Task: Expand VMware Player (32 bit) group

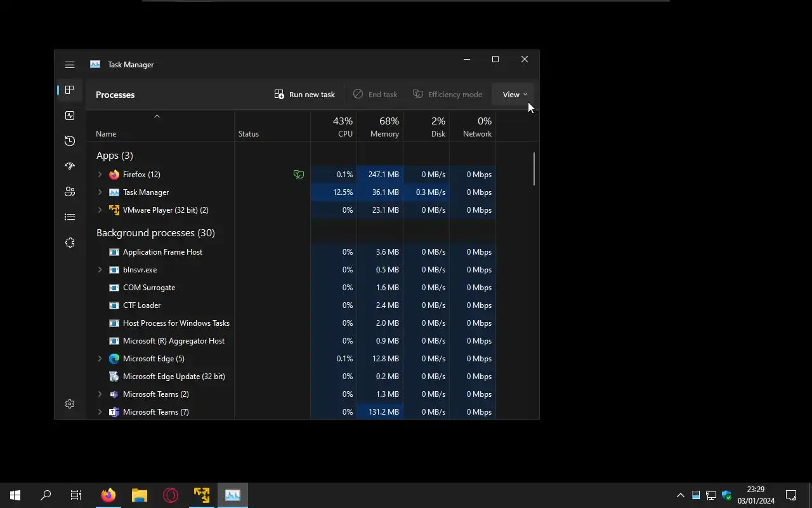Action: pos(100,210)
